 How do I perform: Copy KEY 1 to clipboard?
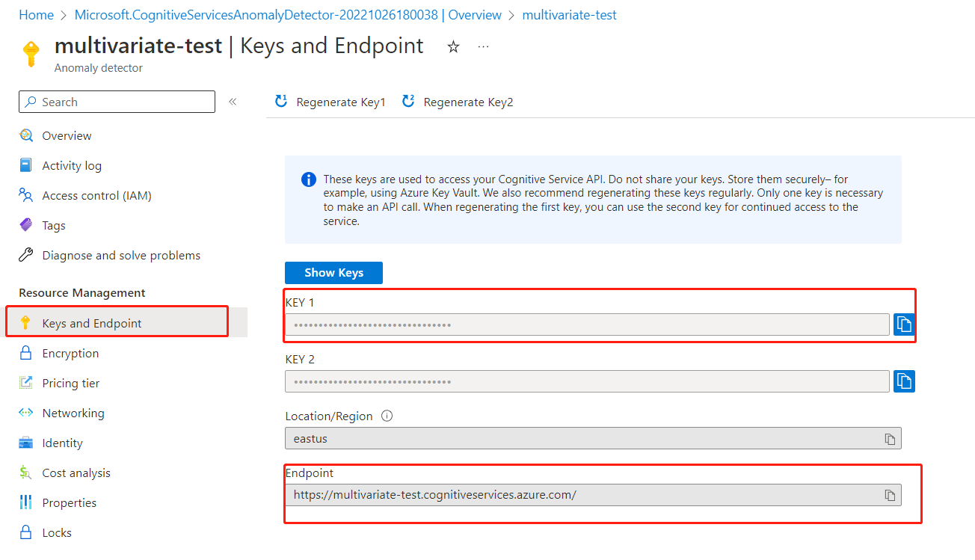click(904, 324)
